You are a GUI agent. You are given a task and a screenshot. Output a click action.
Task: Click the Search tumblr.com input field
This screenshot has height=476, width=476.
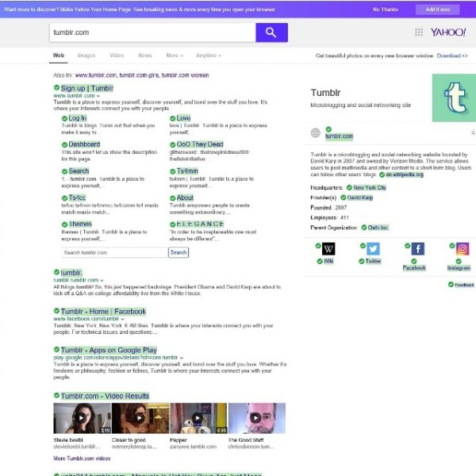115,252
